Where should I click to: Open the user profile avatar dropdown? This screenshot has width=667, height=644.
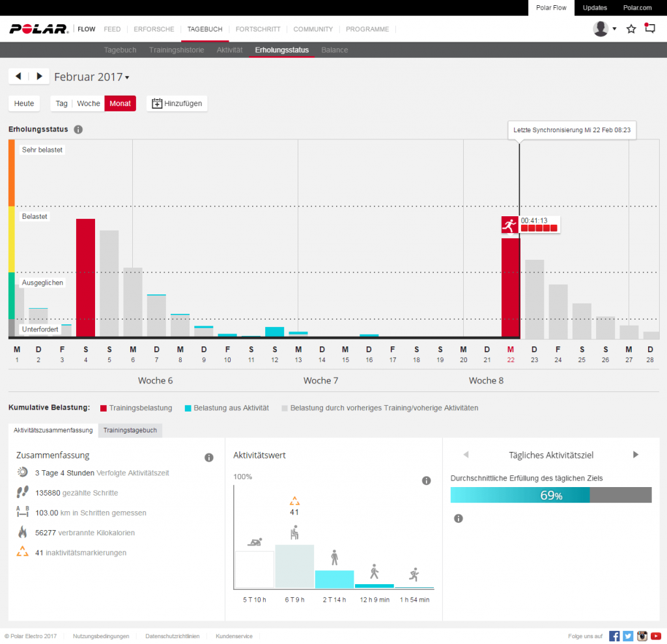[604, 29]
